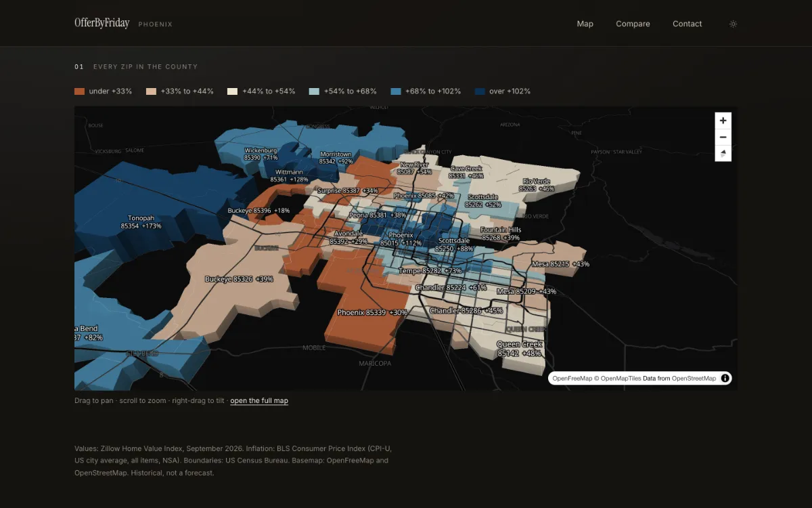
Task: Click the Morristown 85342 +92% label
Action: point(336,158)
